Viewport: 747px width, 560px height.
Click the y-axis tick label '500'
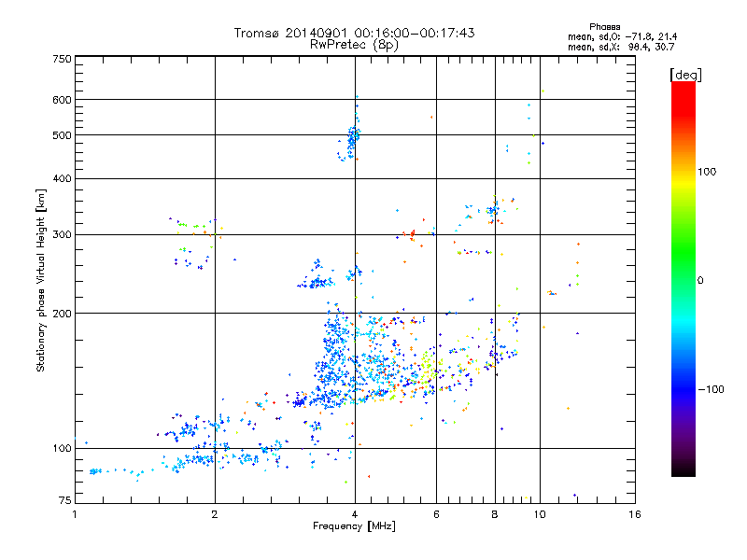pyautogui.click(x=62, y=135)
